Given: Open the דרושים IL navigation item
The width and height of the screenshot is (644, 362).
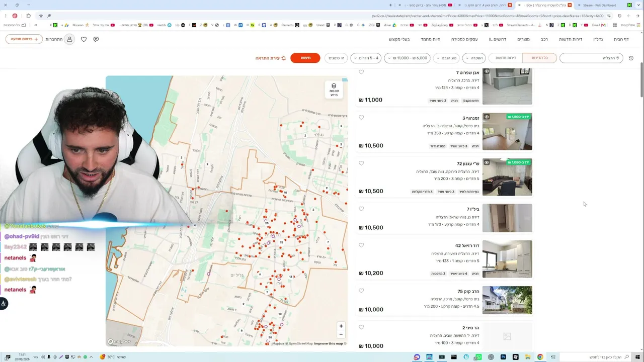Looking at the screenshot, I should [498, 39].
